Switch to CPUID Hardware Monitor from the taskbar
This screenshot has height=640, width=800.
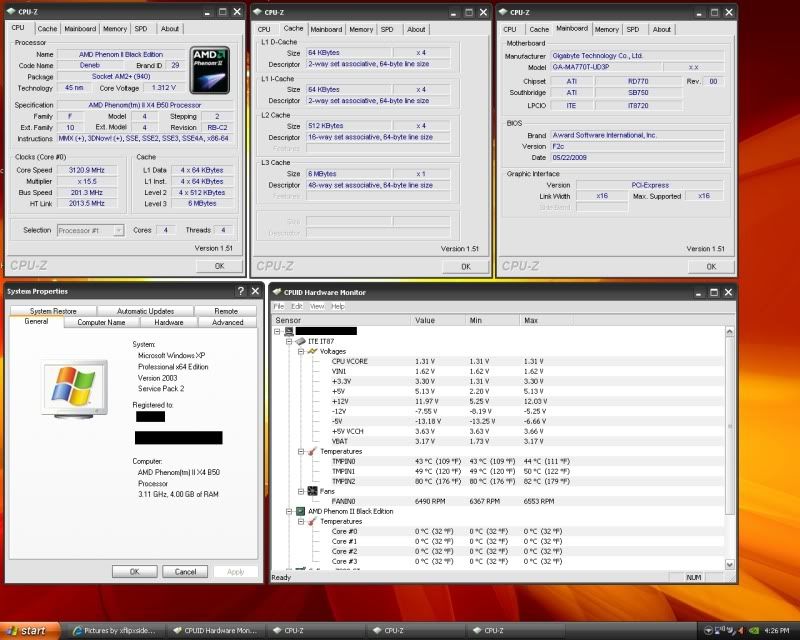(215, 631)
